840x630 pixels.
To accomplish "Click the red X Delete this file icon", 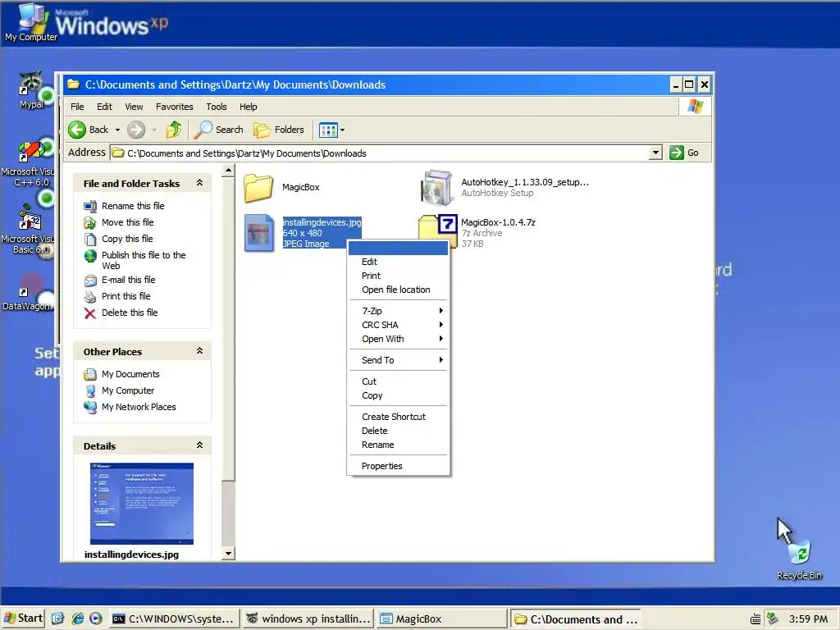I will coord(90,313).
